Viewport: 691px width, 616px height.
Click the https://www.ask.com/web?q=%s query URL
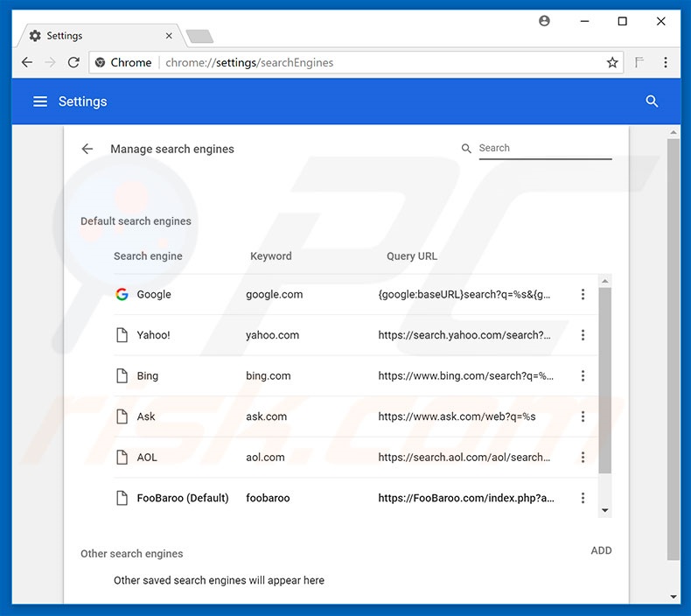pos(457,416)
